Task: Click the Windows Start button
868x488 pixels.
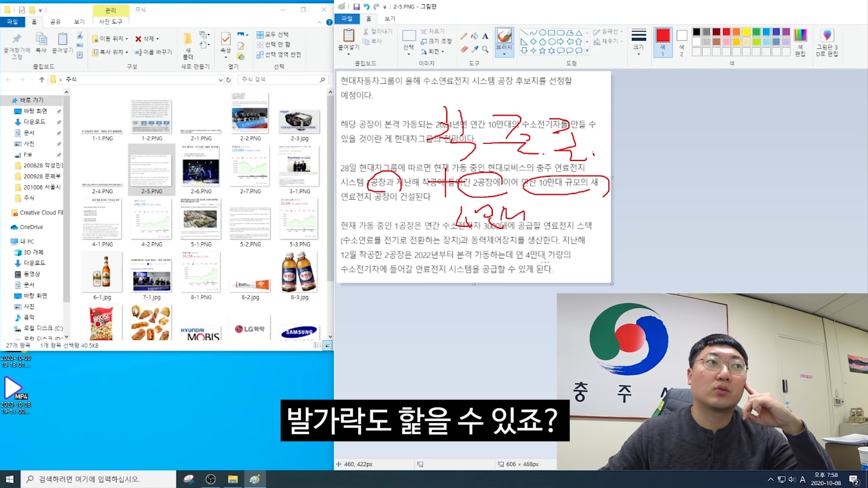Action: pos(10,479)
